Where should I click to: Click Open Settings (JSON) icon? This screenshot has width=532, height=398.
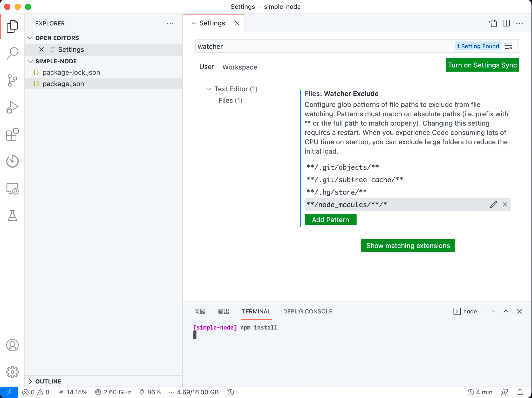pyautogui.click(x=493, y=23)
